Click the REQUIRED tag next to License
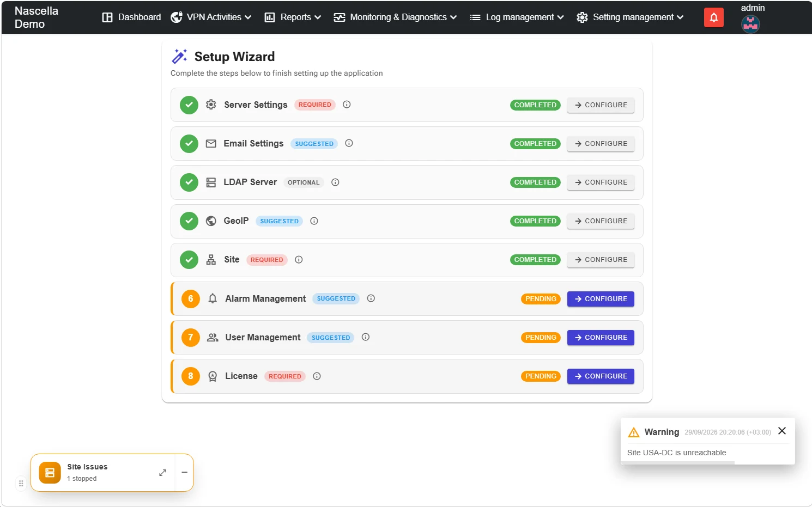 tap(285, 376)
